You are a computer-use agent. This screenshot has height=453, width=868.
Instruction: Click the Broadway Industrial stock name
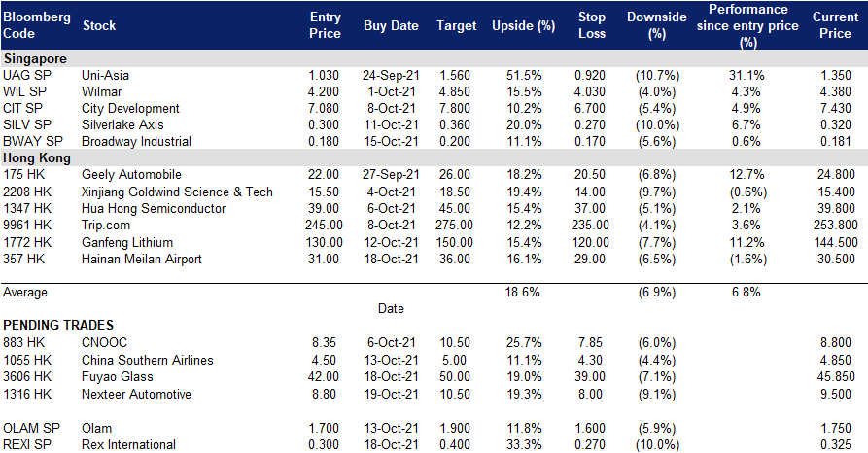point(136,142)
